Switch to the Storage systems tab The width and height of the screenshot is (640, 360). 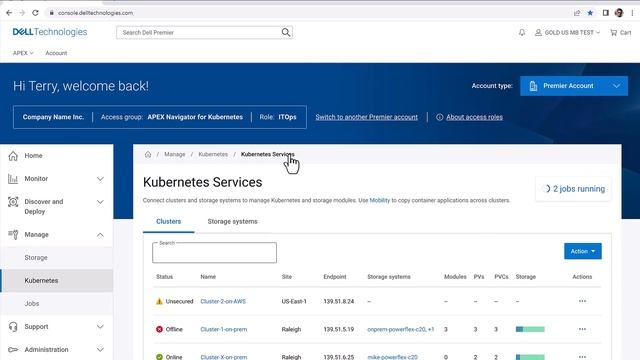point(232,221)
